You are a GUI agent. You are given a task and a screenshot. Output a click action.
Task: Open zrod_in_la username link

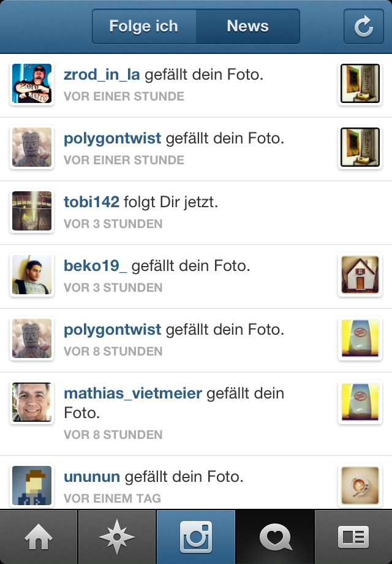(102, 75)
